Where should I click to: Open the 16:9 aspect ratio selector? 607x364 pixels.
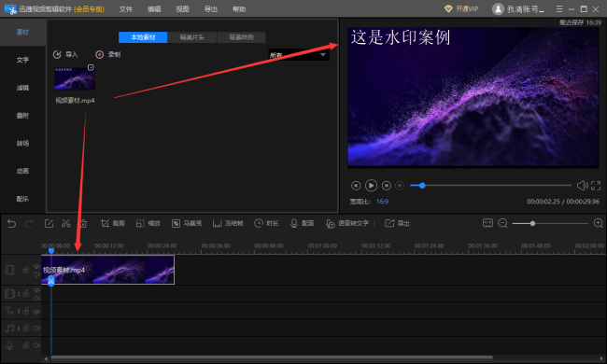[x=382, y=202]
